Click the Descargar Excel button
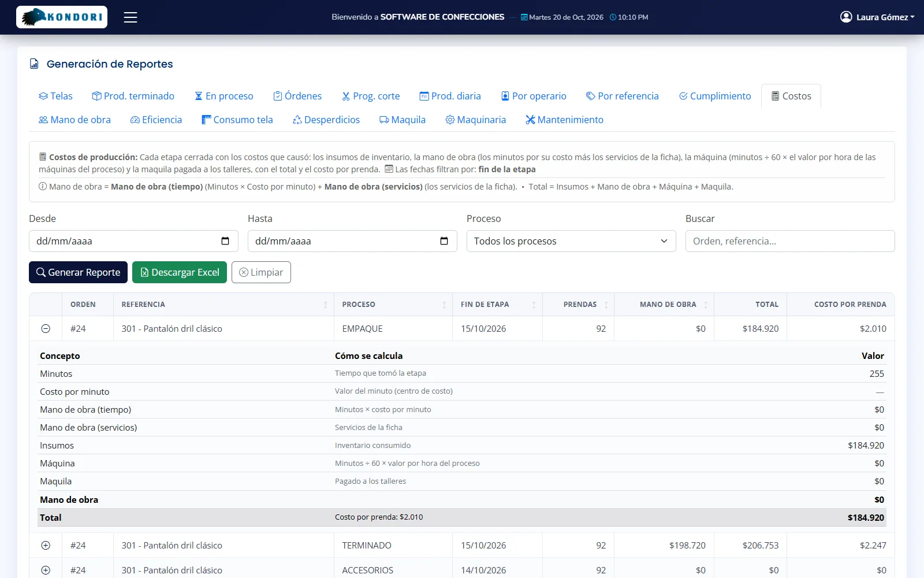The image size is (924, 578). tap(180, 272)
